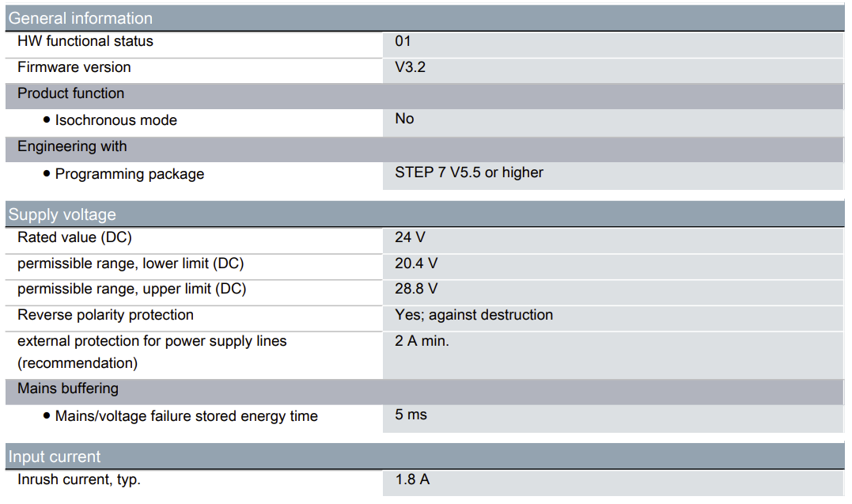Select the HW functional status label
This screenshot has width=852, height=504.
pos(85,41)
